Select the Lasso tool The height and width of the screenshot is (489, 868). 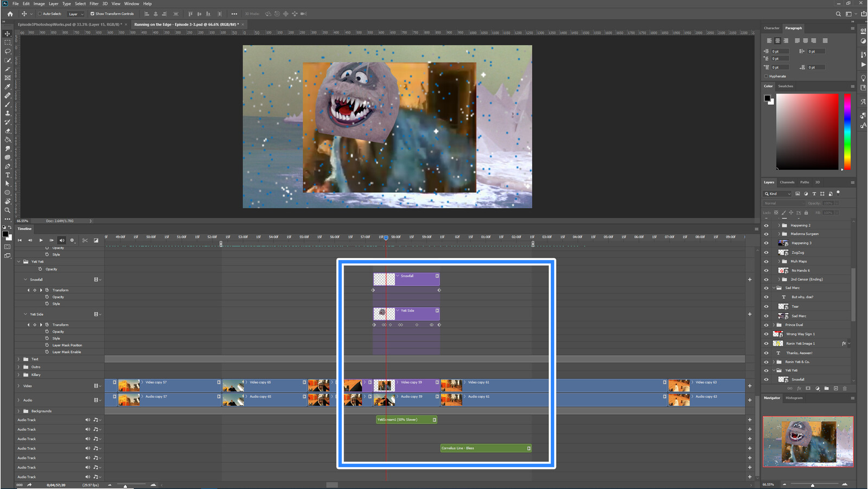coord(8,51)
